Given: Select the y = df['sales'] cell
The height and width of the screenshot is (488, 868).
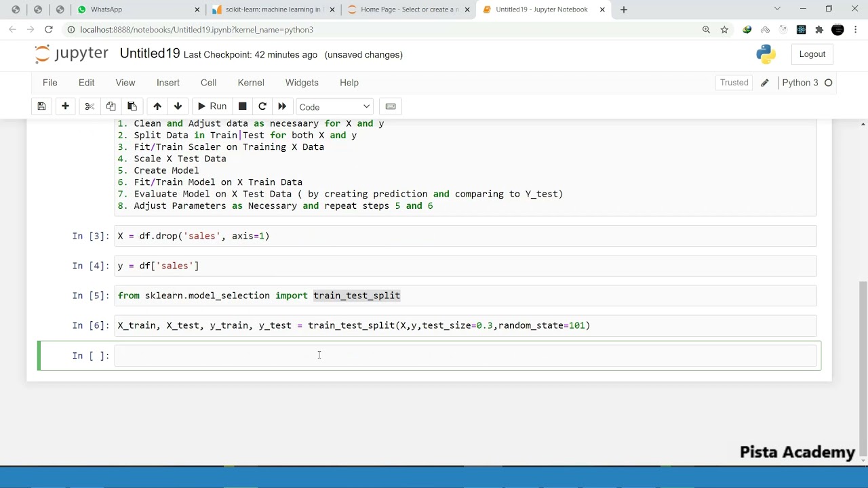Looking at the screenshot, I should click(465, 266).
